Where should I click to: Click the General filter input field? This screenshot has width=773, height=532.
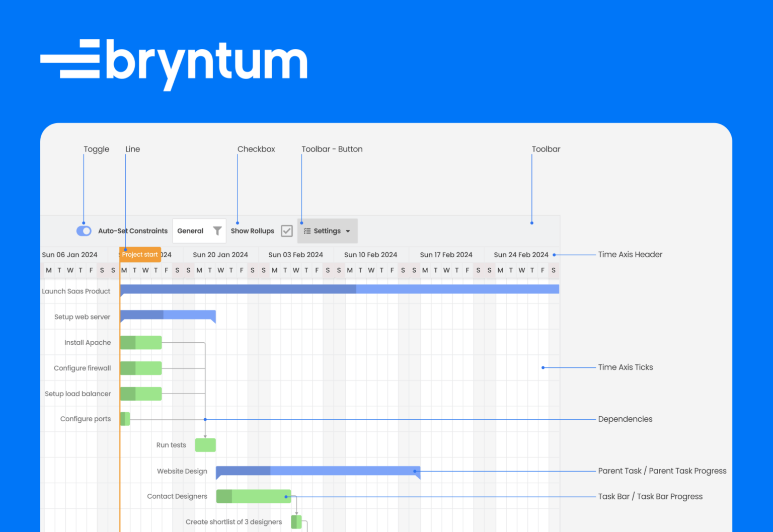[x=191, y=231]
